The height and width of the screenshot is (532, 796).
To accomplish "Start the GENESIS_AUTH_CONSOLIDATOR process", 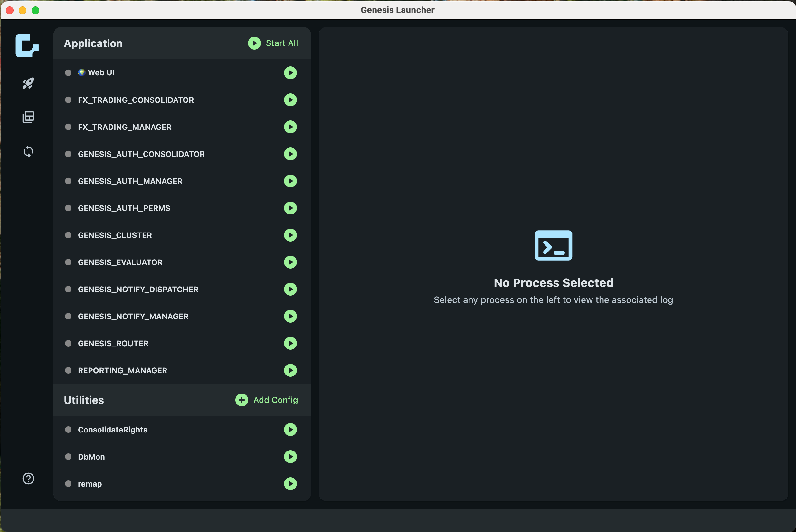I will [290, 154].
